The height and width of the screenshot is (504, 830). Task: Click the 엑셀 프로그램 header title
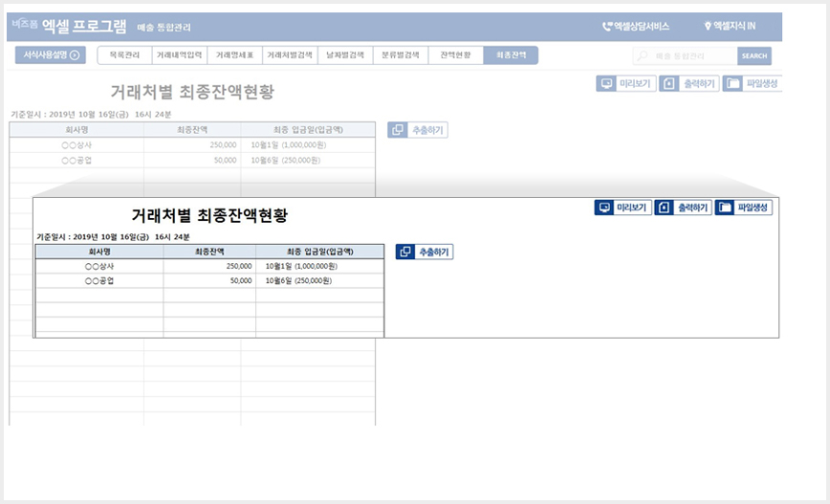click(x=84, y=26)
